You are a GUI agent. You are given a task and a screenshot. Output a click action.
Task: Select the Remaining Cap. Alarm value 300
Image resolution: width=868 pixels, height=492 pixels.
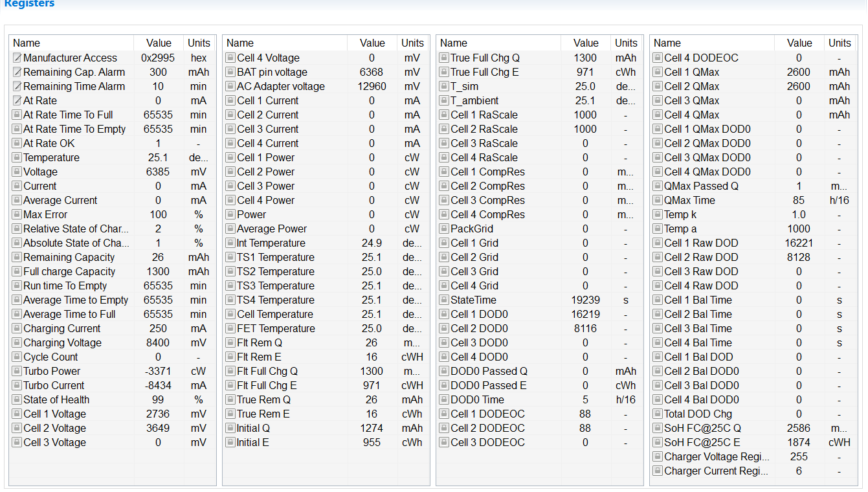point(158,73)
